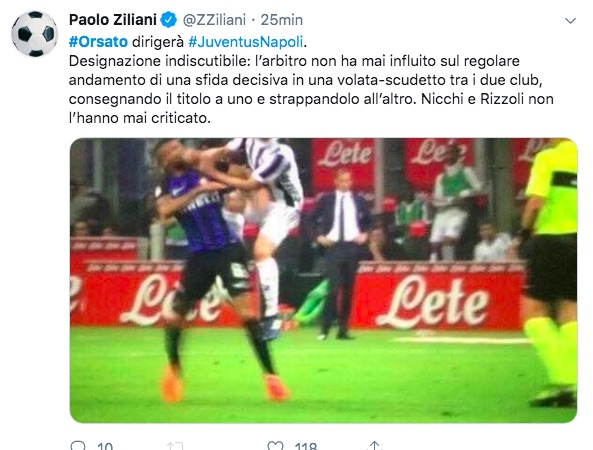Click the 10 replies count

(105, 446)
